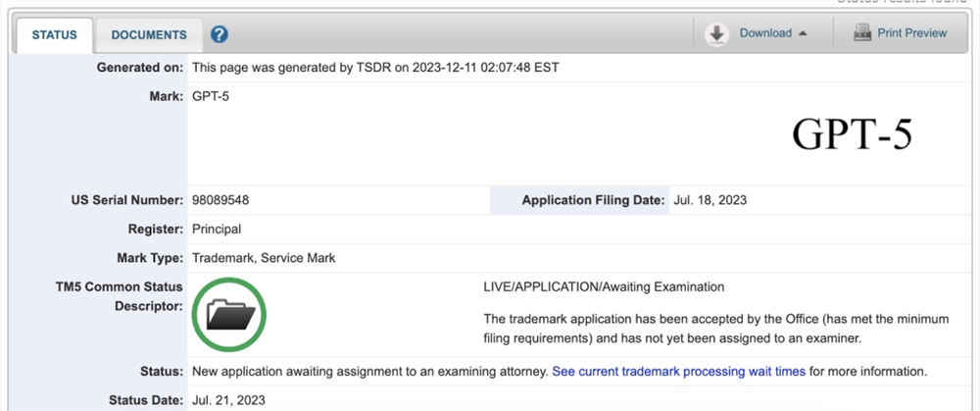Image resolution: width=980 pixels, height=411 pixels.
Task: Click the TM5 Common Status Descriptor label
Action: (x=119, y=297)
